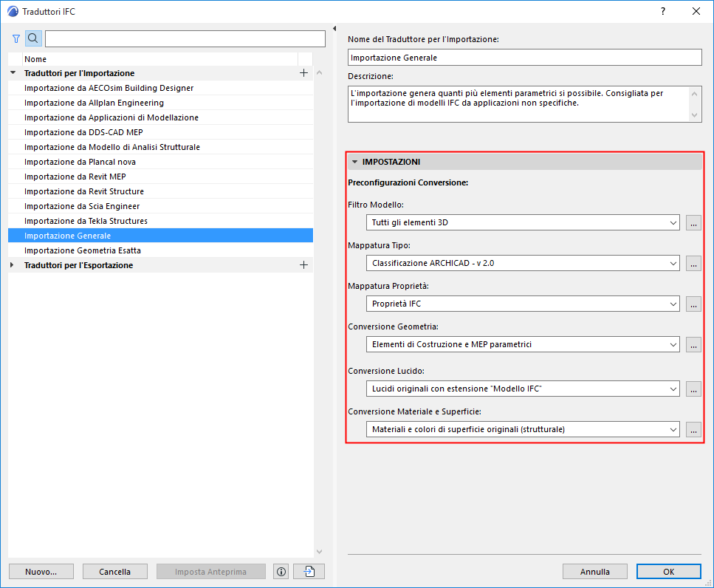This screenshot has height=588, width=714.
Task: Open the dialog help question mark
Action: (663, 11)
